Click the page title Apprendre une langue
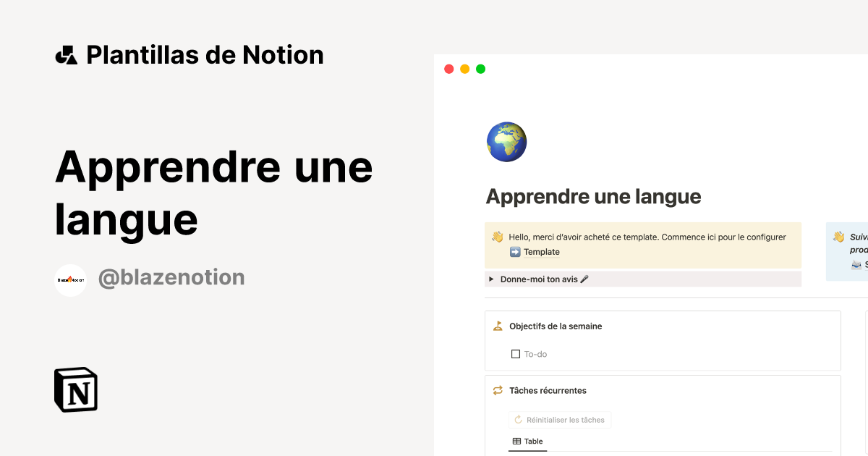The image size is (868, 456). point(593,195)
